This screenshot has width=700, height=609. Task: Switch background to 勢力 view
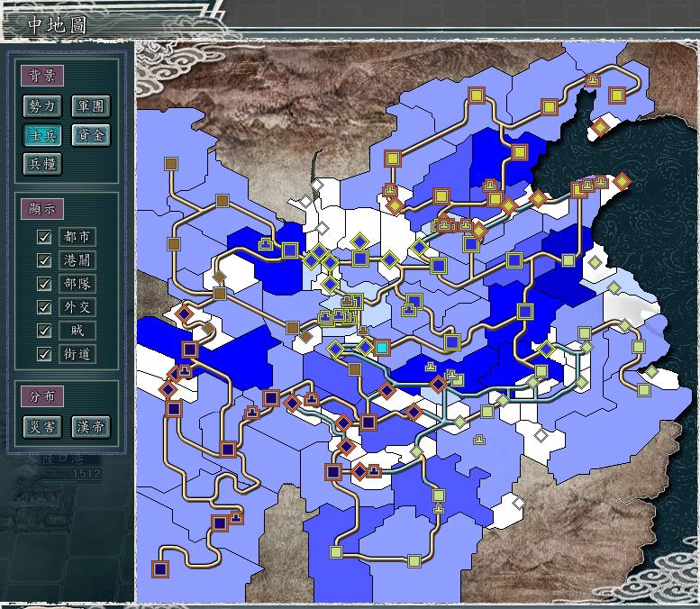pos(42,106)
